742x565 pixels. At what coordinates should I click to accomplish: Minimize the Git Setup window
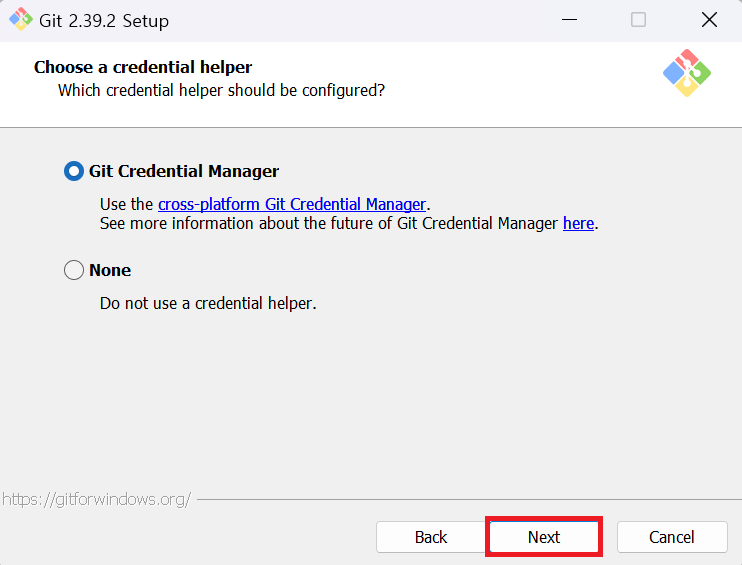pos(569,20)
